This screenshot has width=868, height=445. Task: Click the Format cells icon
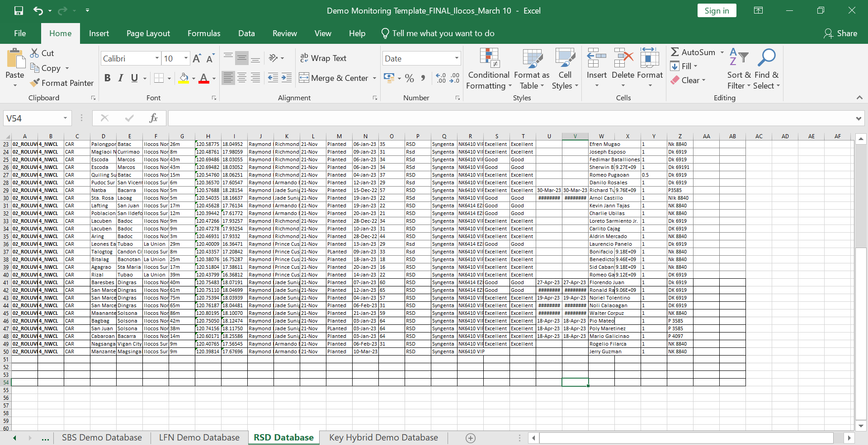pos(650,58)
